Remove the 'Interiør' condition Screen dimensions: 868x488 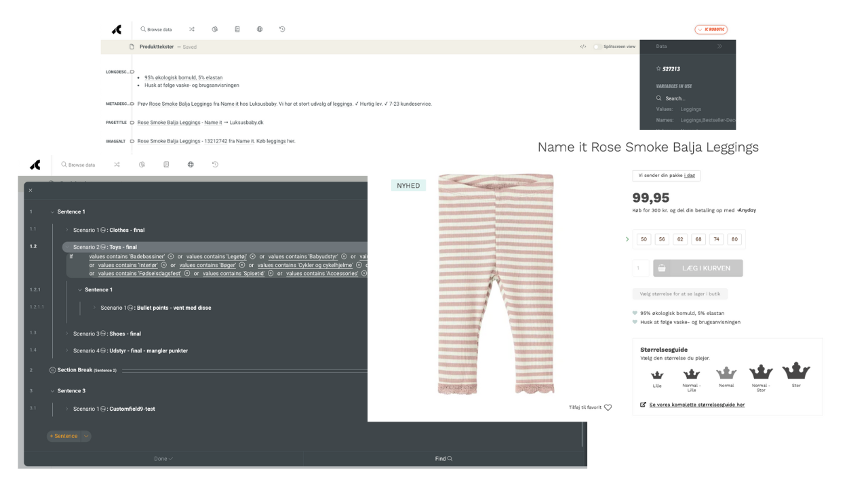click(163, 266)
